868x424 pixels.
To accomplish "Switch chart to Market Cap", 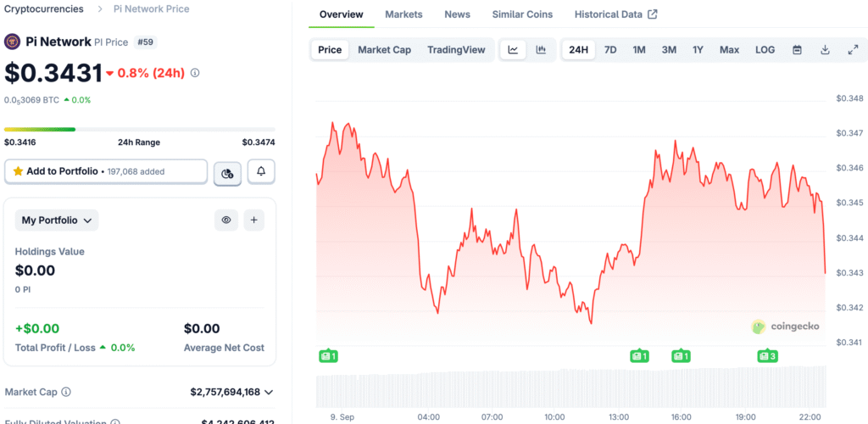I will 384,50.
